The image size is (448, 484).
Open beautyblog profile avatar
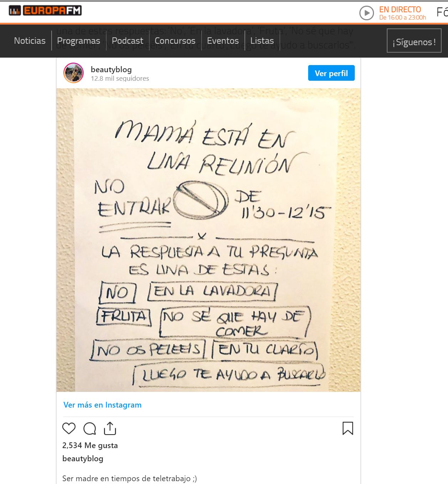(74, 73)
